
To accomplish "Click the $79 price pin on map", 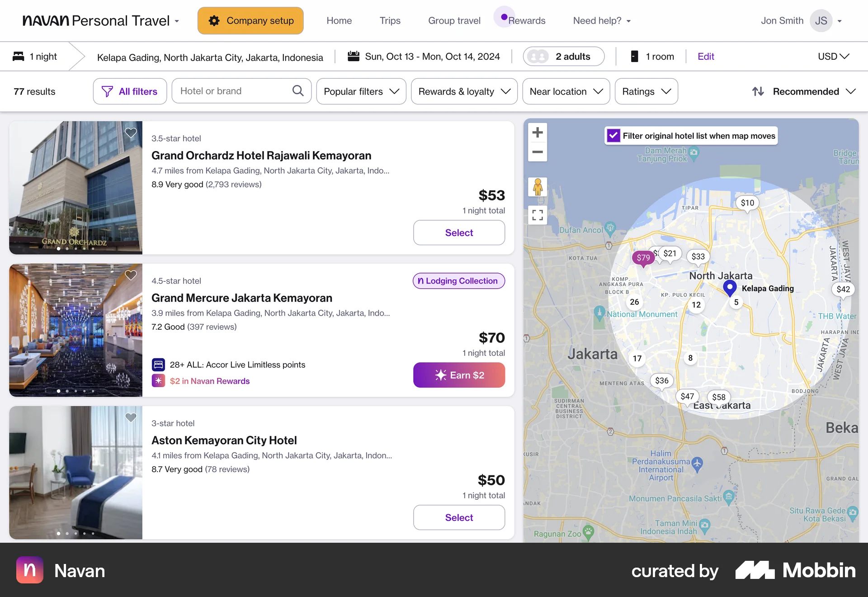I will coord(643,258).
